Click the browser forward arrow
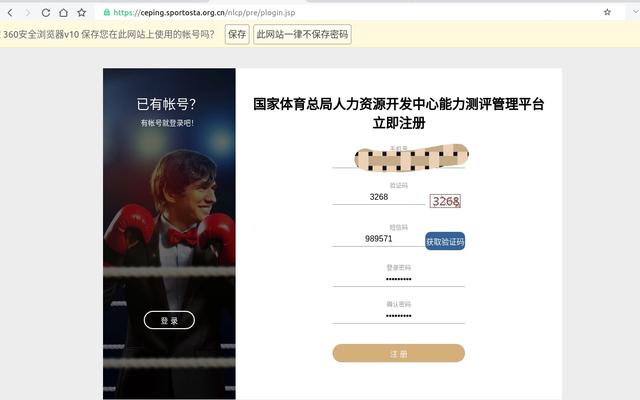 pyautogui.click(x=28, y=13)
